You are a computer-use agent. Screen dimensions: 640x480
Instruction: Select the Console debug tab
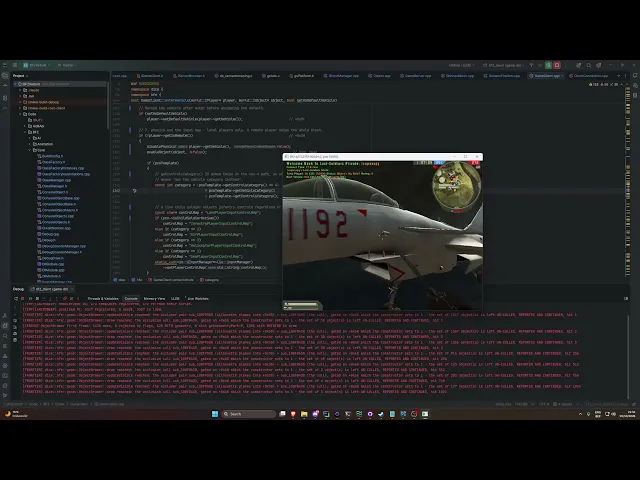pyautogui.click(x=131, y=299)
